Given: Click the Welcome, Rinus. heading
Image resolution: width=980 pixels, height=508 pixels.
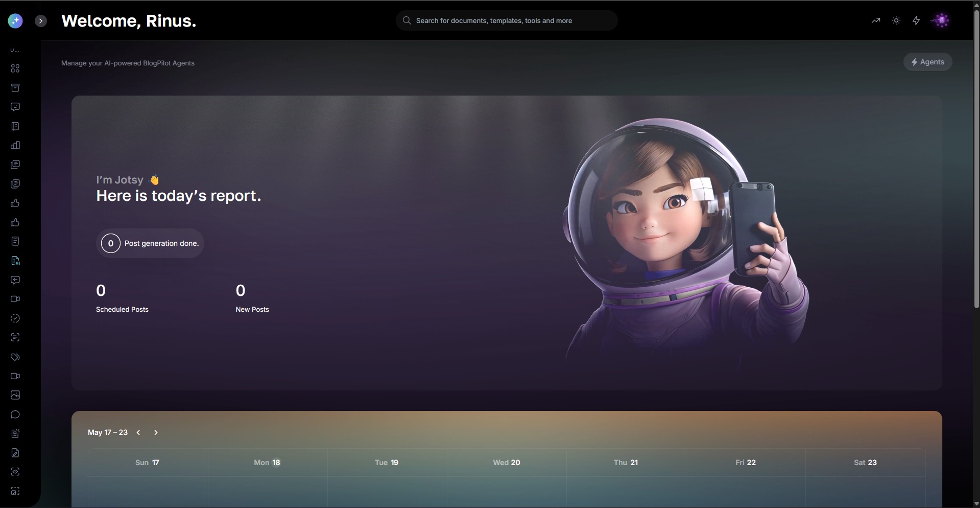Looking at the screenshot, I should click(x=129, y=21).
